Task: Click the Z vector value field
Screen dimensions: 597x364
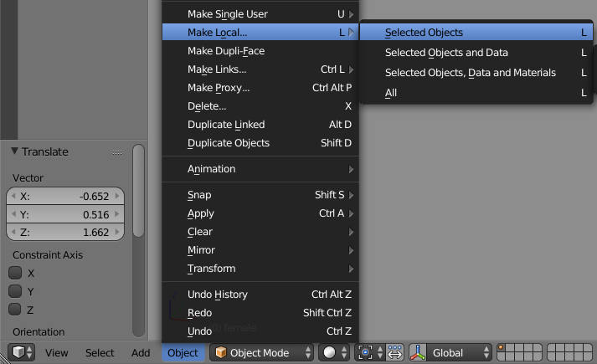Action: (x=65, y=232)
